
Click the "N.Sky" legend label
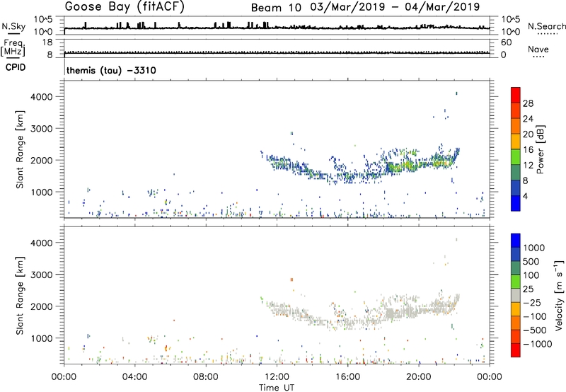click(x=13, y=26)
